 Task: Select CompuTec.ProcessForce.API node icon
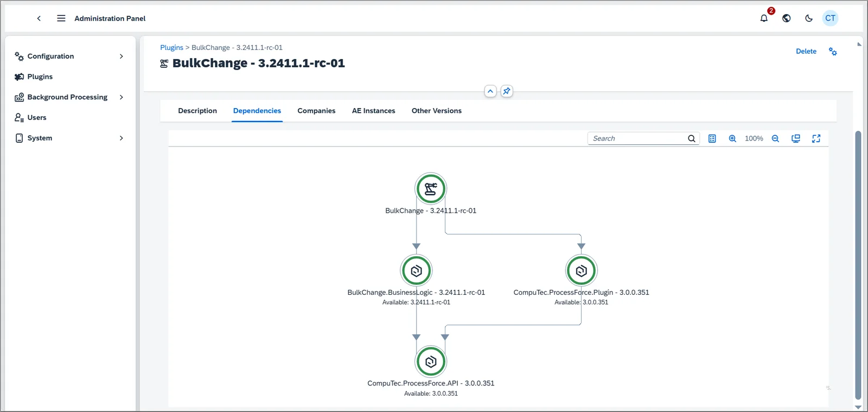431,362
